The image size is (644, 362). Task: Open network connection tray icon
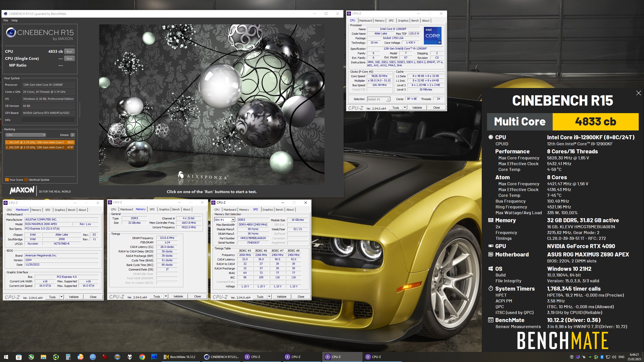[608, 357]
